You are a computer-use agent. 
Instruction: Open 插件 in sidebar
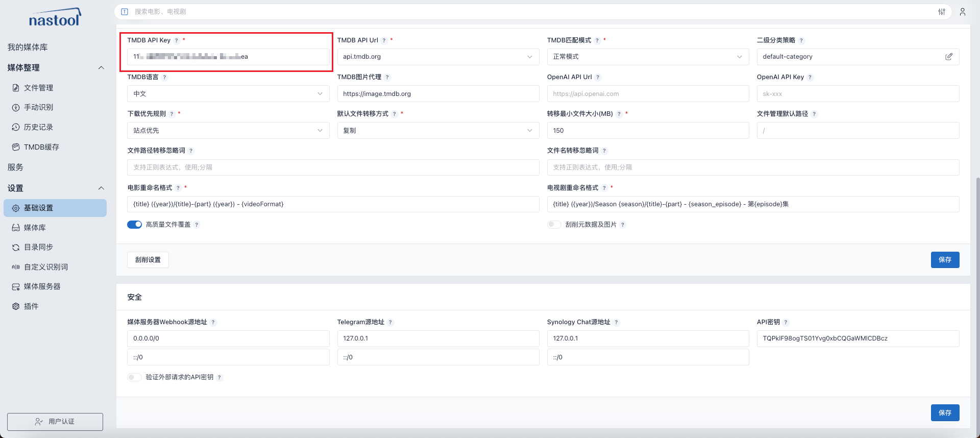coord(55,306)
